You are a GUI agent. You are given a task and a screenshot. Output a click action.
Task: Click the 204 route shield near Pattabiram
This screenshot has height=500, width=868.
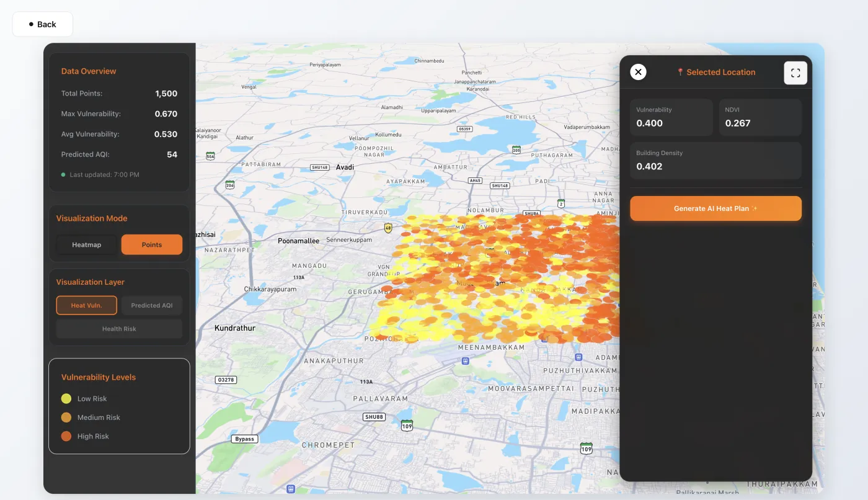(230, 185)
